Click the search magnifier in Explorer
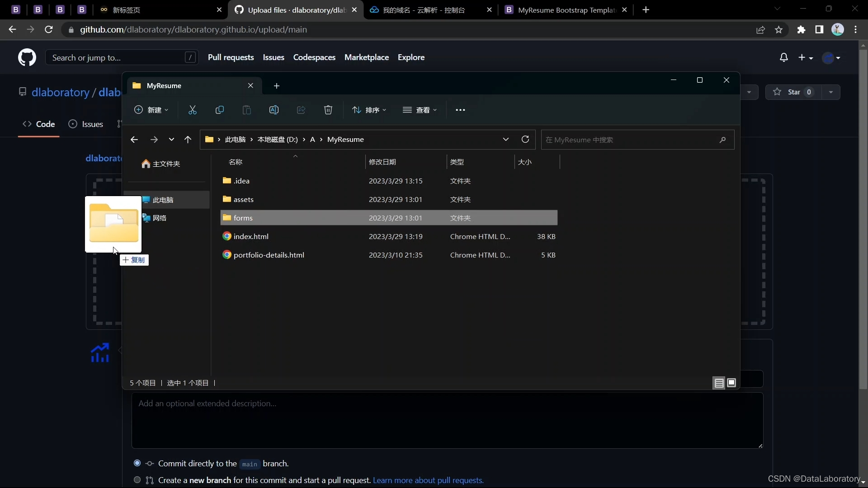The width and height of the screenshot is (868, 488). tap(722, 140)
